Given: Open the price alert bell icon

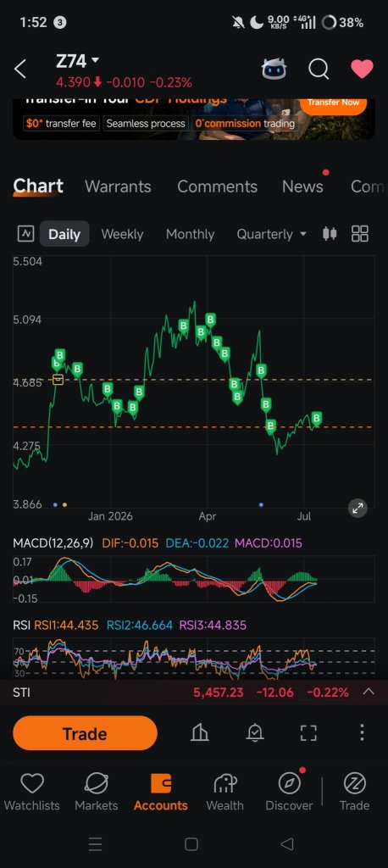Looking at the screenshot, I should point(255,733).
